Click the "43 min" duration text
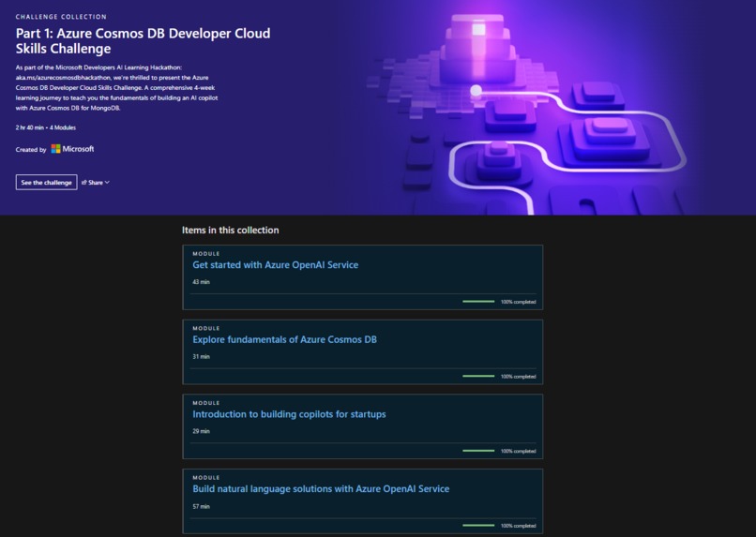 (201, 282)
